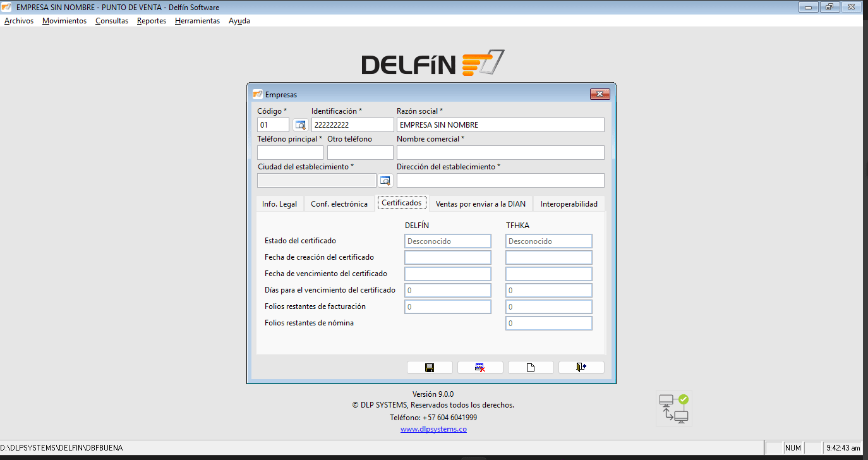Click the Teléfono principal input box
Image resolution: width=868 pixels, height=460 pixels.
[290, 152]
